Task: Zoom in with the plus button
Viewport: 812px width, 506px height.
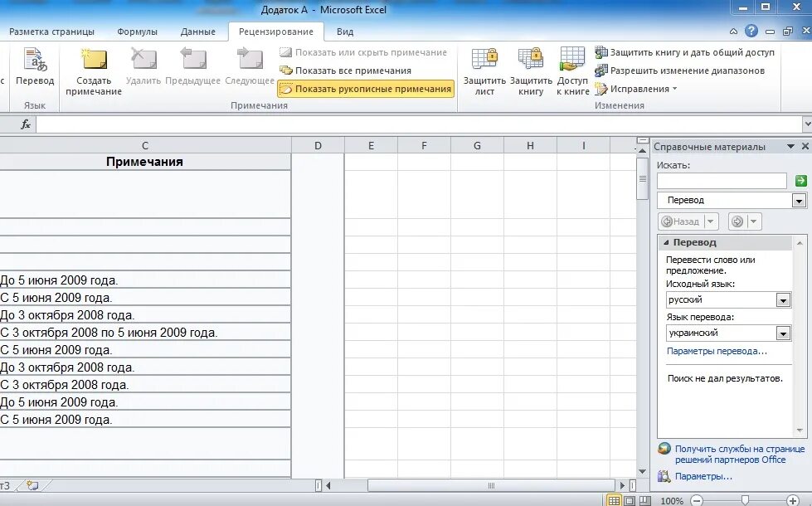Action: pyautogui.click(x=792, y=501)
